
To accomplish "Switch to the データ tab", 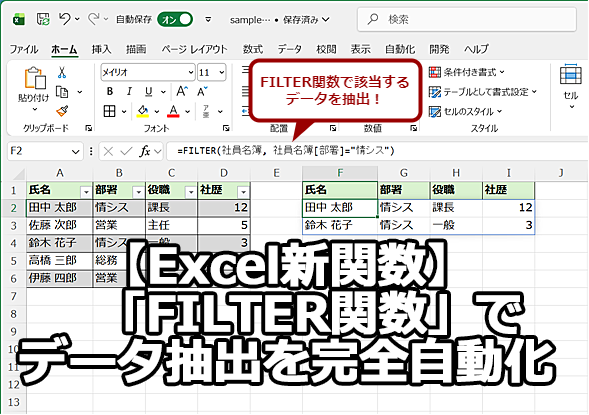I will 290,49.
